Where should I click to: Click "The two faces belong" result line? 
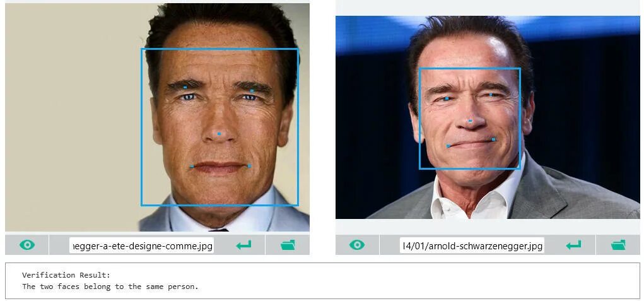(x=110, y=286)
